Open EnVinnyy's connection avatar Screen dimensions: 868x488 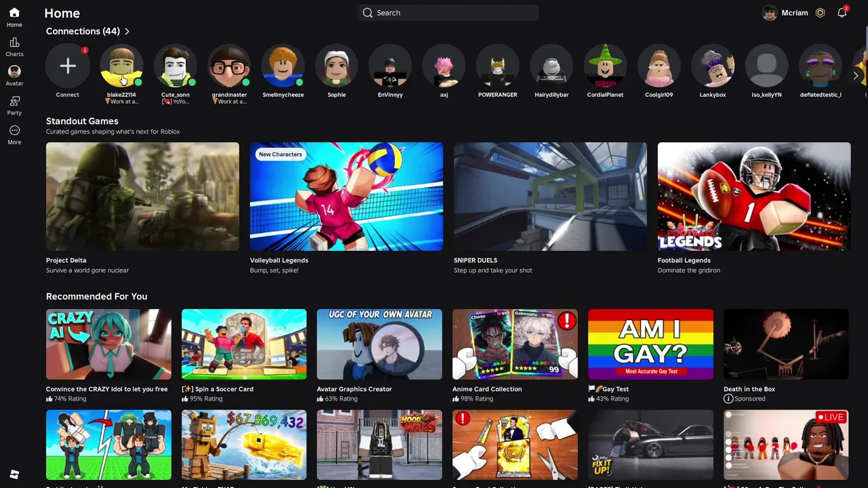point(390,66)
